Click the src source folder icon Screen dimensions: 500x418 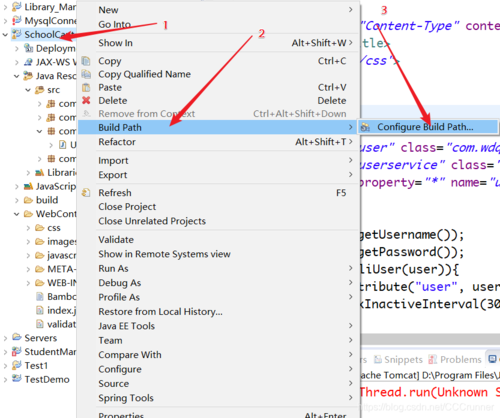click(40, 90)
